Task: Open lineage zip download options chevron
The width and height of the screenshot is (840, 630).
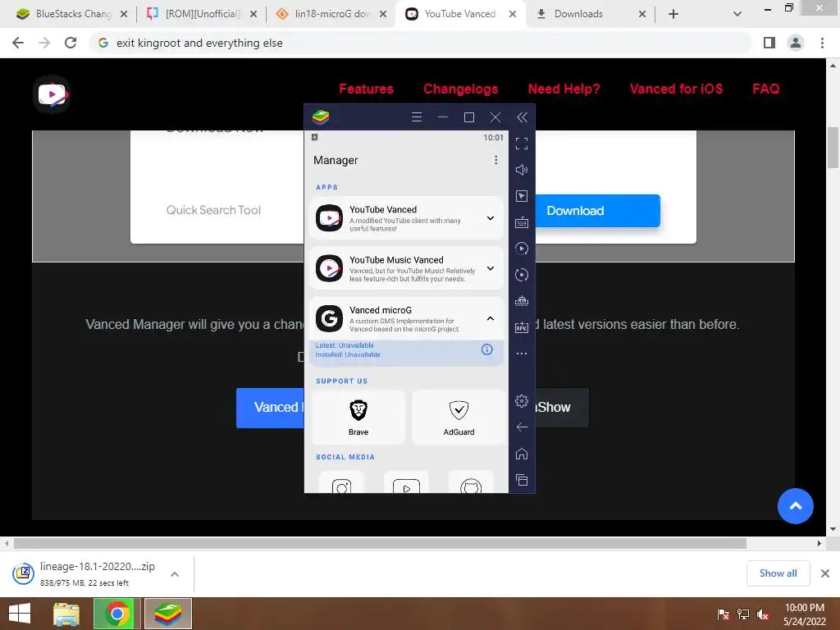Action: coord(175,574)
